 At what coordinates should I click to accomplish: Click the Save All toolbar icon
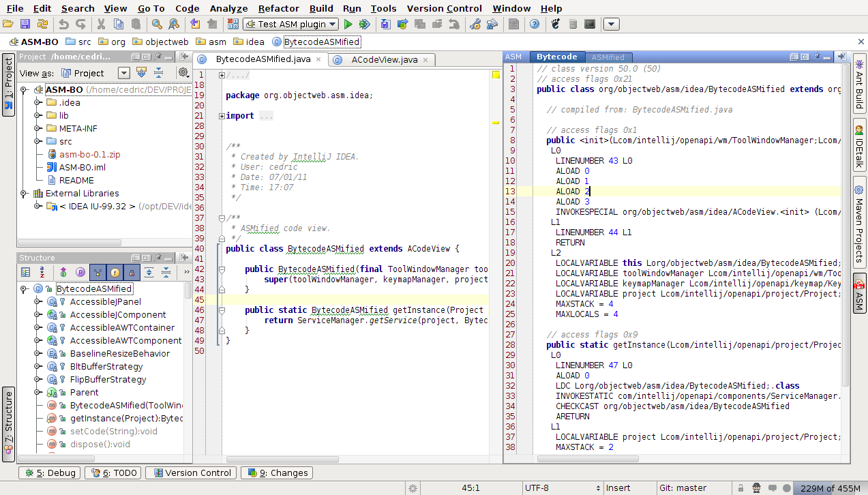point(25,25)
